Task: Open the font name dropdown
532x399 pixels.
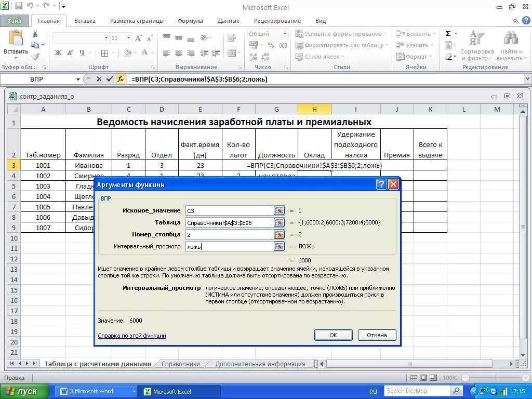Action: tap(106, 37)
